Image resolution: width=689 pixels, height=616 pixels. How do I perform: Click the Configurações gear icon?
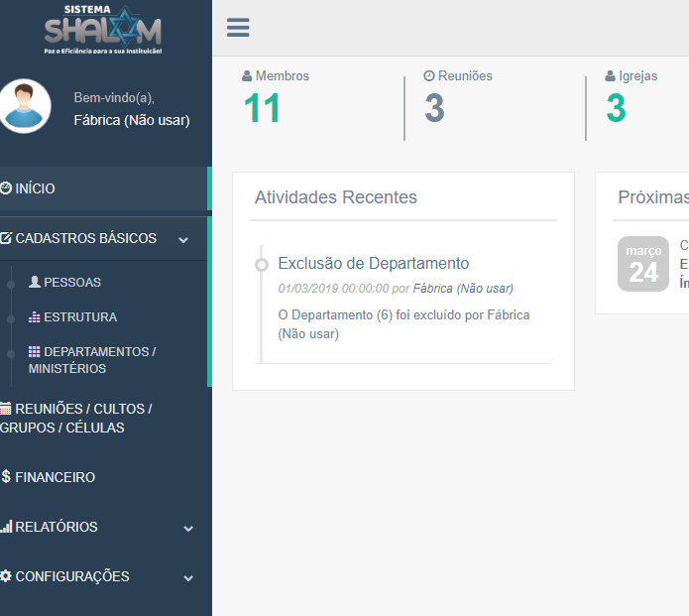pyautogui.click(x=6, y=576)
